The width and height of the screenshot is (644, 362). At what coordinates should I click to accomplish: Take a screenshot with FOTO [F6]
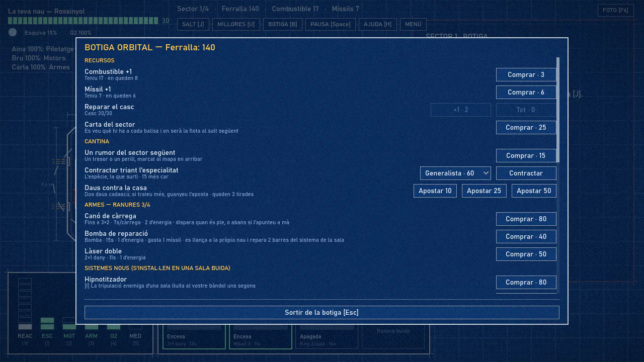click(615, 10)
